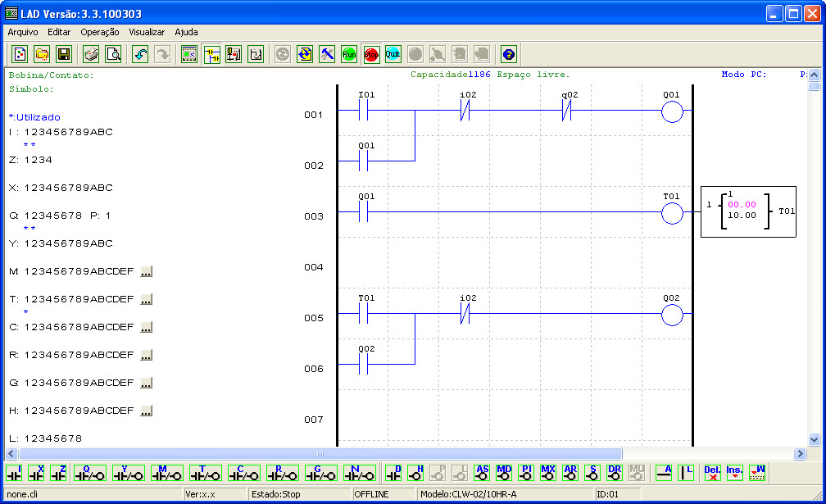Click the vertical scrollbar down arrow
The width and height of the screenshot is (826, 504).
[814, 439]
